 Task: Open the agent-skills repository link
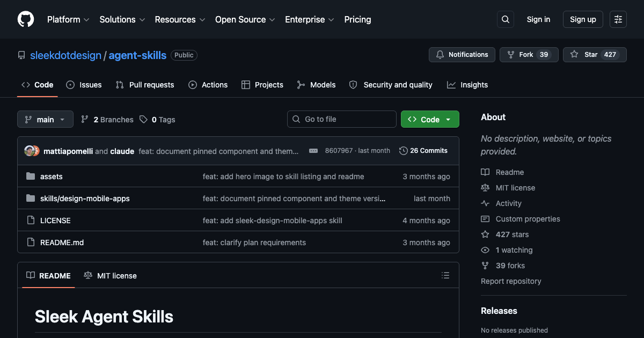137,55
